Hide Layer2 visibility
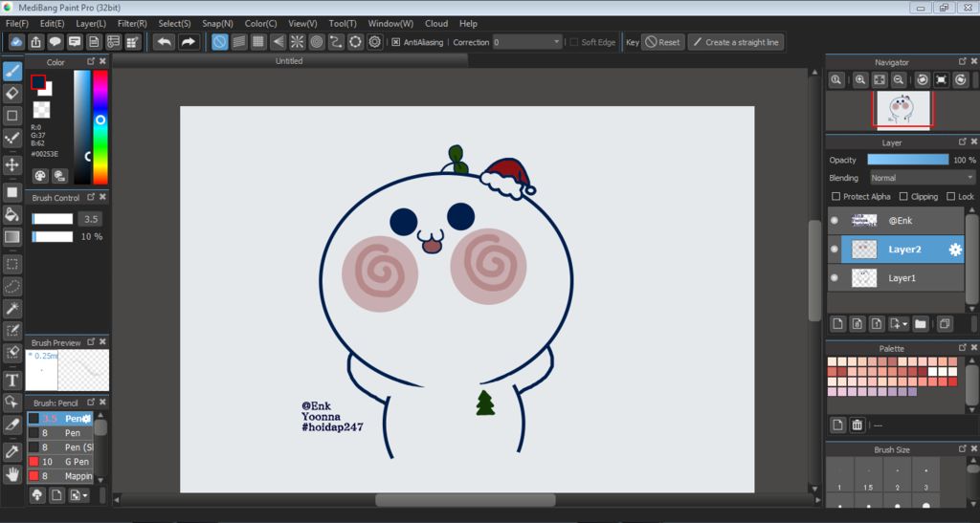 coord(835,249)
